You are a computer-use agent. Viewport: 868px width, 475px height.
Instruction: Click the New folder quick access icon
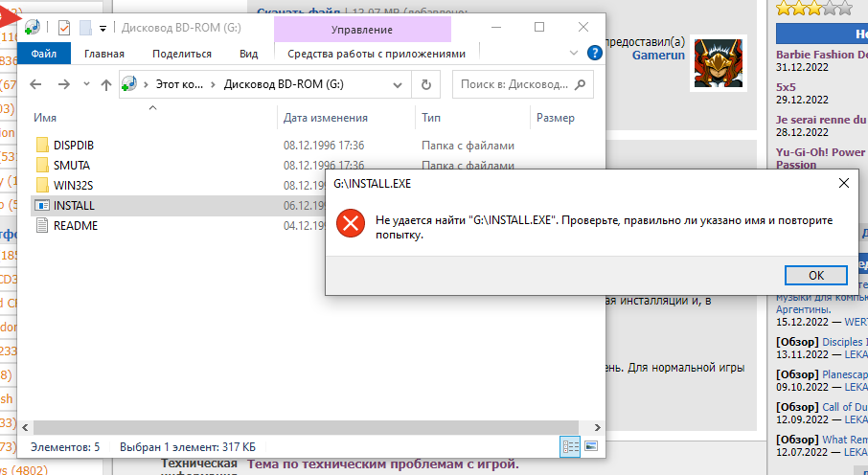[x=85, y=28]
